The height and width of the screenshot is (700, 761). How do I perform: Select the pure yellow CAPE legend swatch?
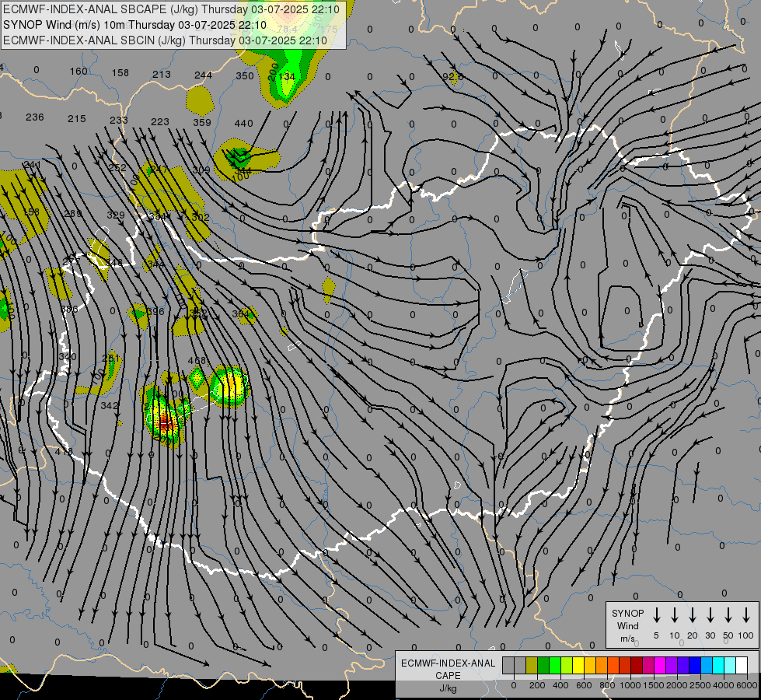point(578,665)
